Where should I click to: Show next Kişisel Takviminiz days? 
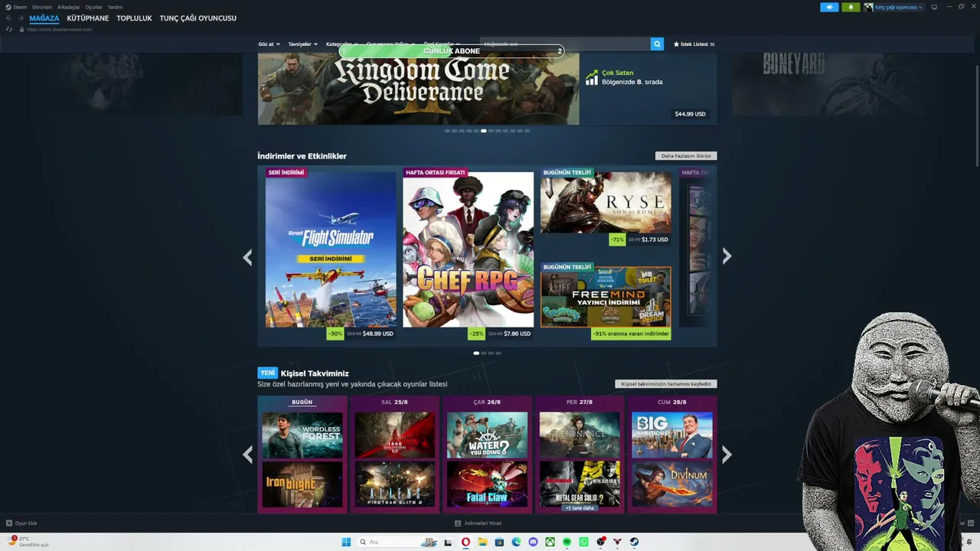coord(727,455)
